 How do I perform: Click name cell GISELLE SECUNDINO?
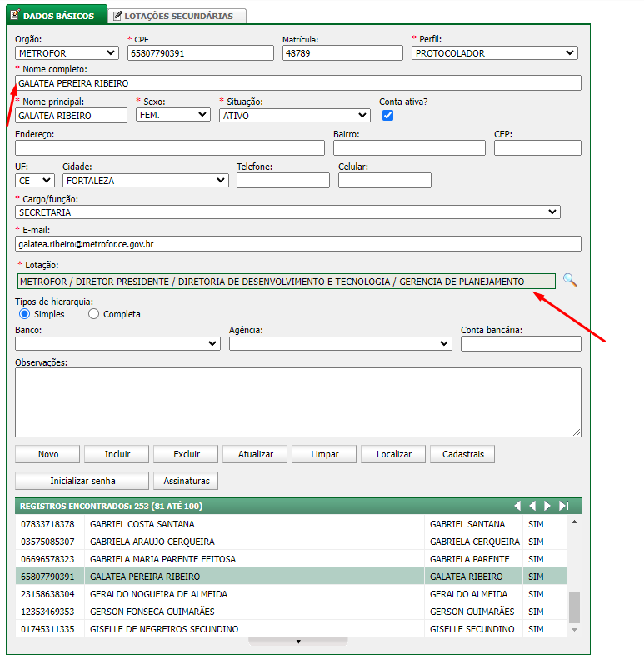point(472,629)
